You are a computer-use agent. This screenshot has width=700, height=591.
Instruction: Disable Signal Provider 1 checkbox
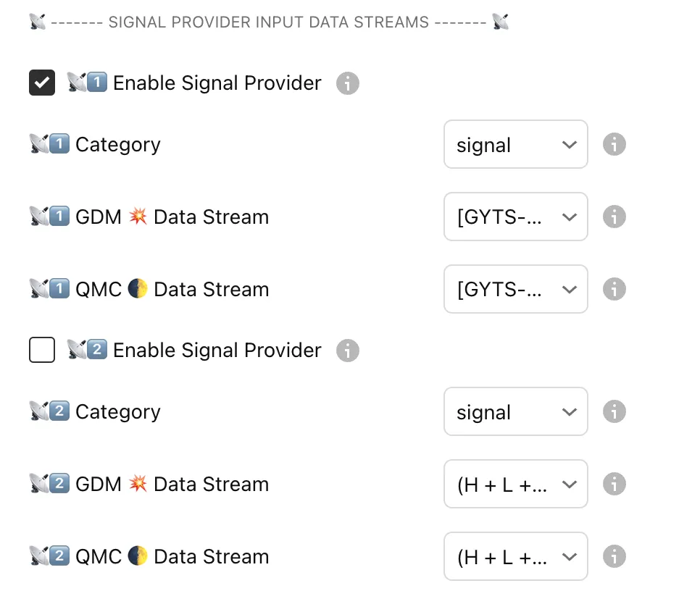tap(42, 83)
